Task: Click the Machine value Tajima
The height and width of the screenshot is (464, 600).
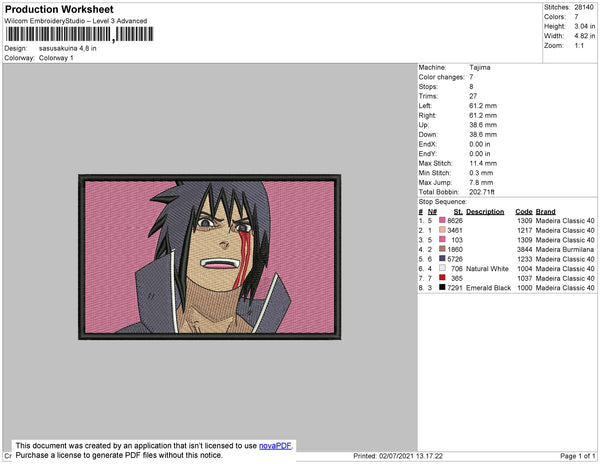Action: [480, 67]
